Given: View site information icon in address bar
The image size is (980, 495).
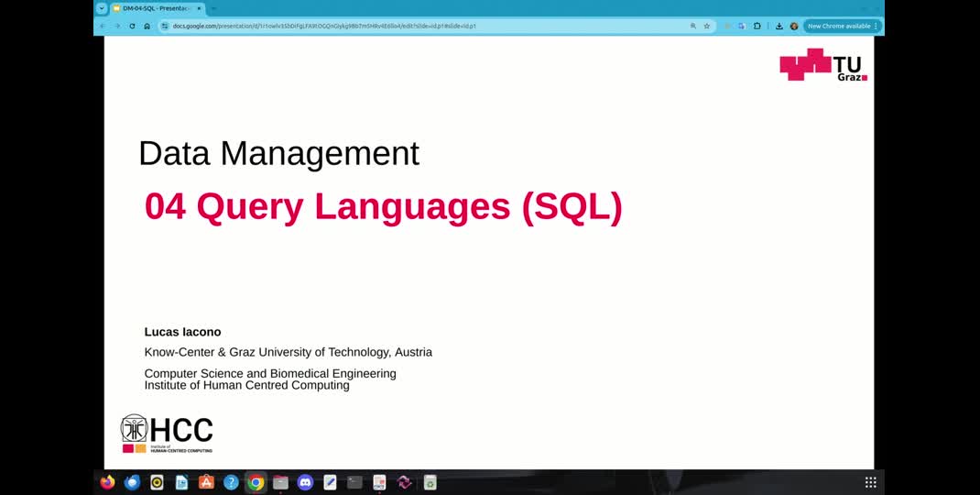Looking at the screenshot, I should 165,27.
